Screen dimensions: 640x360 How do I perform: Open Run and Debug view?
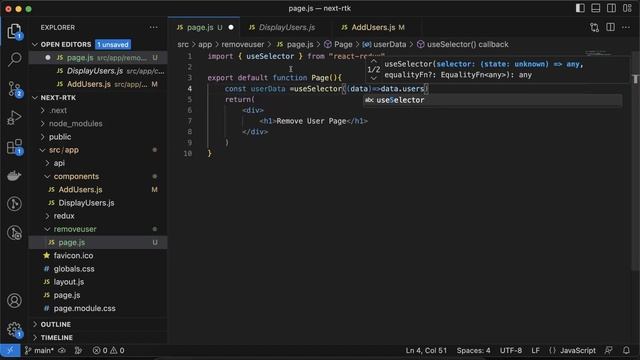click(14, 118)
